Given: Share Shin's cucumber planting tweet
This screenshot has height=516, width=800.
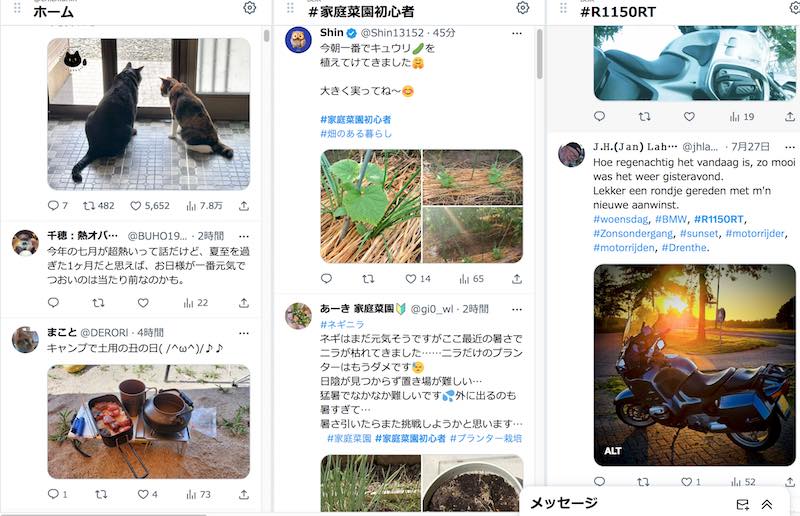Looking at the screenshot, I should point(517,279).
